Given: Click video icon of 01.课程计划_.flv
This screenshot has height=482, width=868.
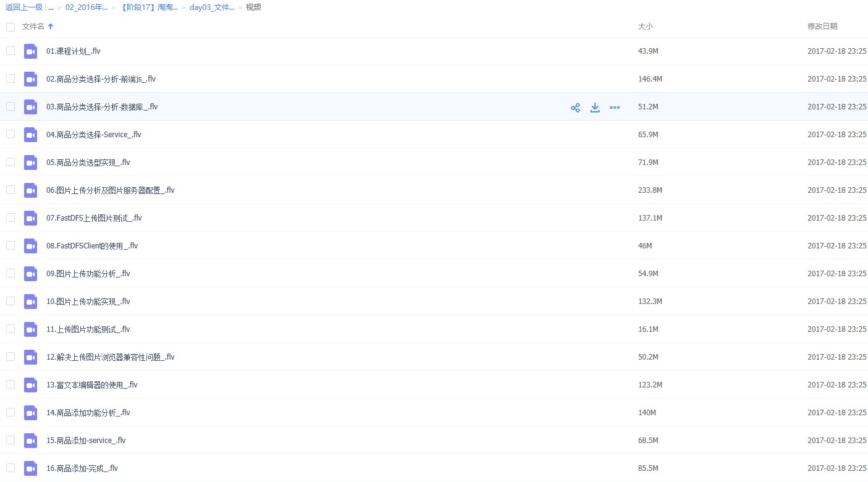Looking at the screenshot, I should click(x=31, y=51).
